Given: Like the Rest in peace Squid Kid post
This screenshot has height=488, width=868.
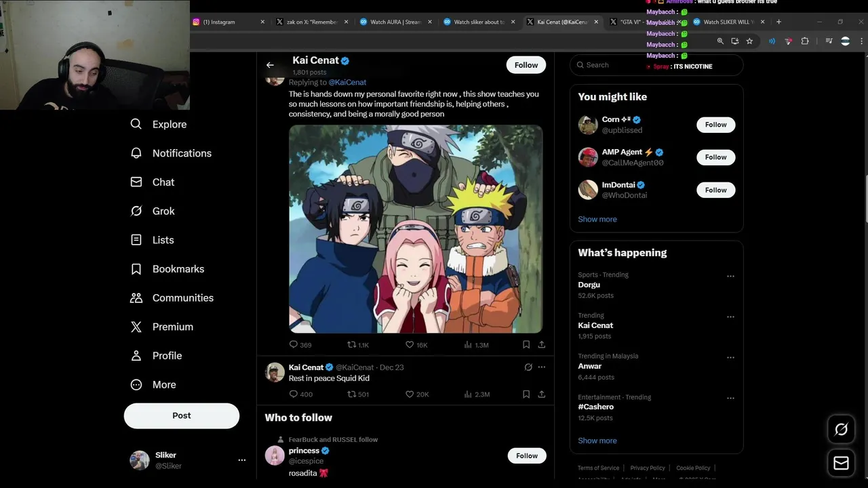Looking at the screenshot, I should [x=417, y=394].
